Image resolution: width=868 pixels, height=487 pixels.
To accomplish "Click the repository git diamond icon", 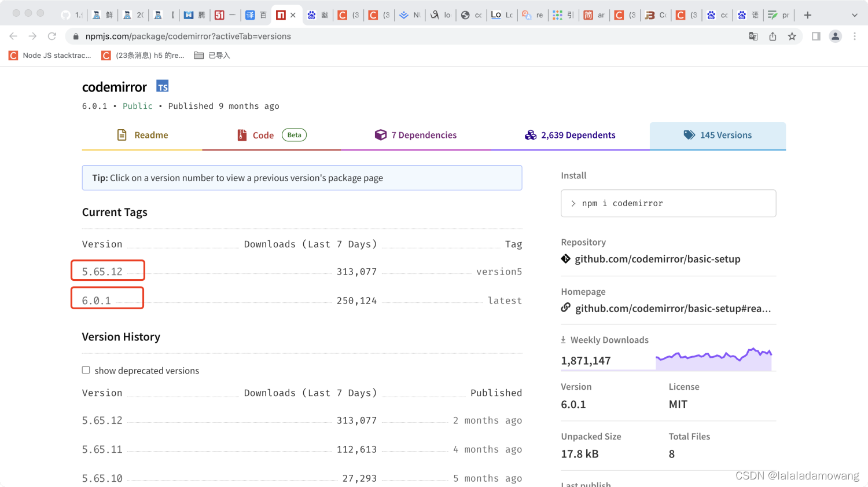I will (x=566, y=259).
